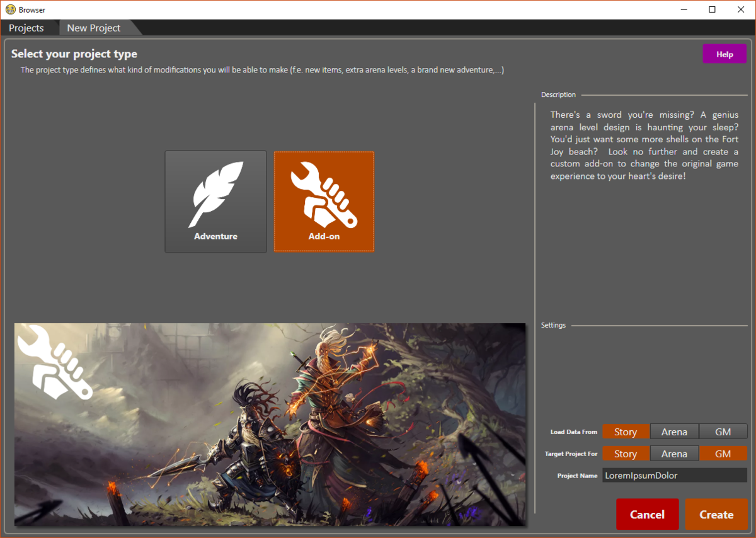Viewport: 756px width, 538px height.
Task: Open the Help panel
Action: point(724,54)
